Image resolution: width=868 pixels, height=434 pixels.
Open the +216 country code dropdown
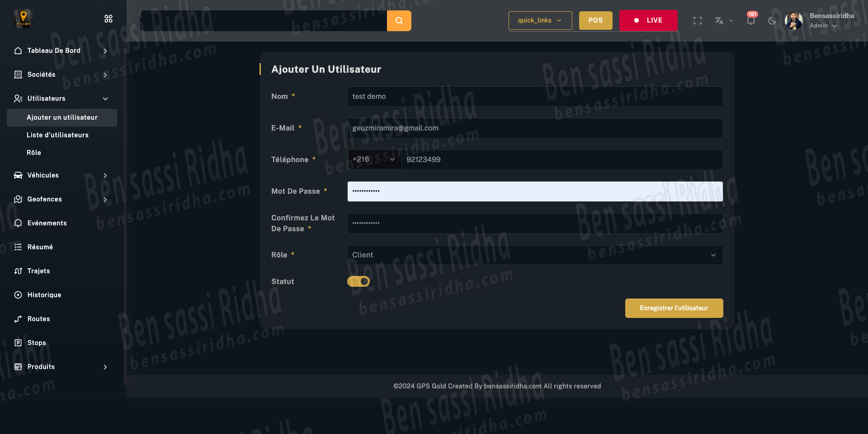[374, 159]
